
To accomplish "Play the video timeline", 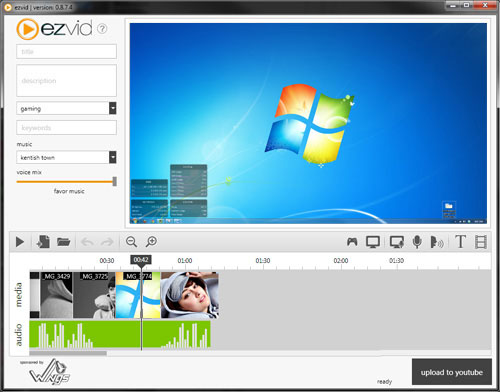I will point(20,242).
